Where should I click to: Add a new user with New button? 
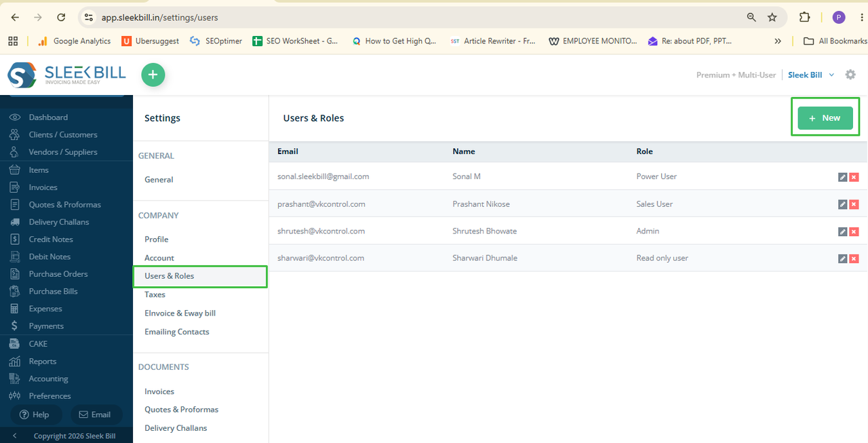point(825,117)
